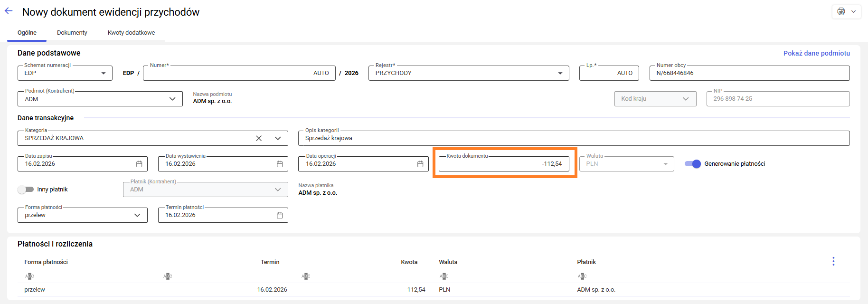The width and height of the screenshot is (868, 304).
Task: Open calendar for Termin płatności
Action: pos(280,215)
